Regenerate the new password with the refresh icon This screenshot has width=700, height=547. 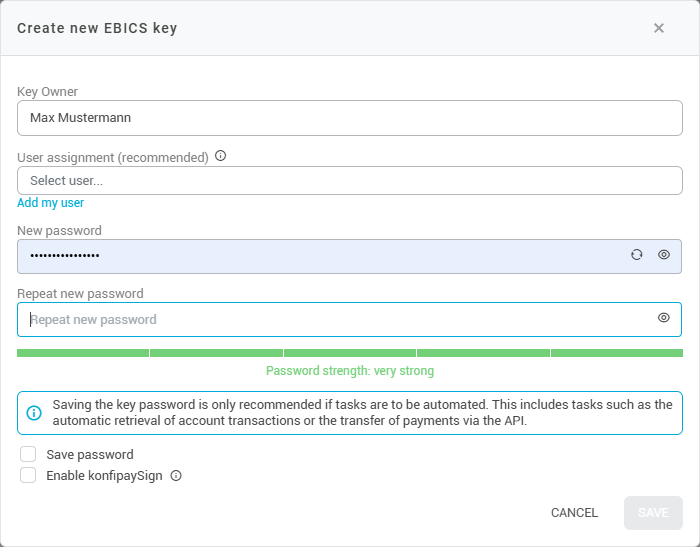click(x=636, y=255)
